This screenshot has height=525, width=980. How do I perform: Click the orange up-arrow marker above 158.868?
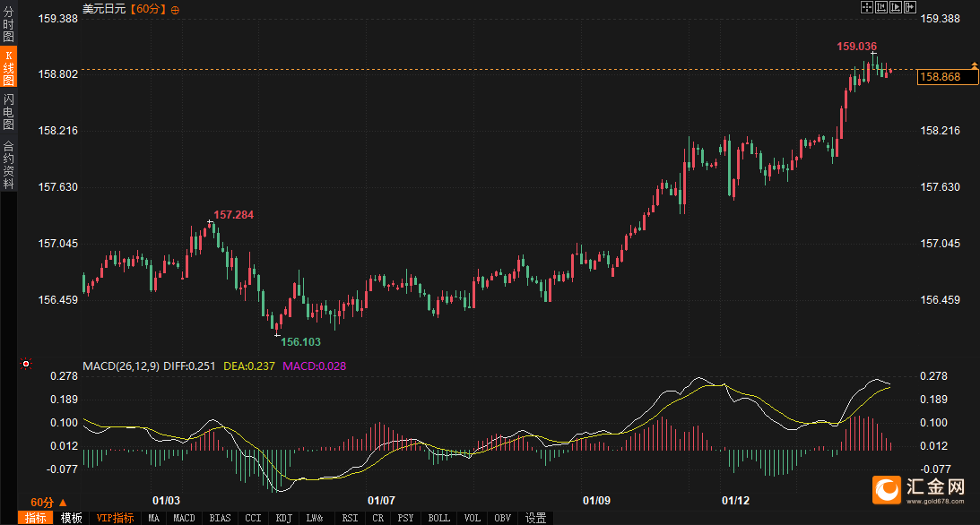pyautogui.click(x=974, y=65)
